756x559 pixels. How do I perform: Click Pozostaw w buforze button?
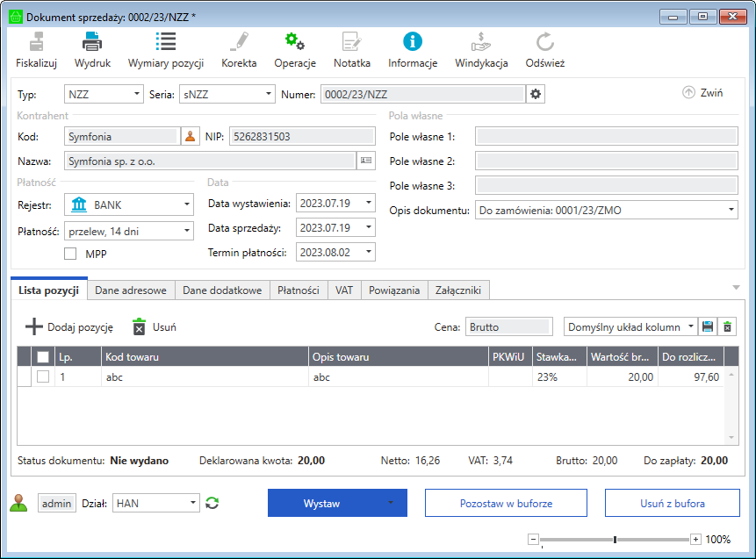tap(506, 504)
